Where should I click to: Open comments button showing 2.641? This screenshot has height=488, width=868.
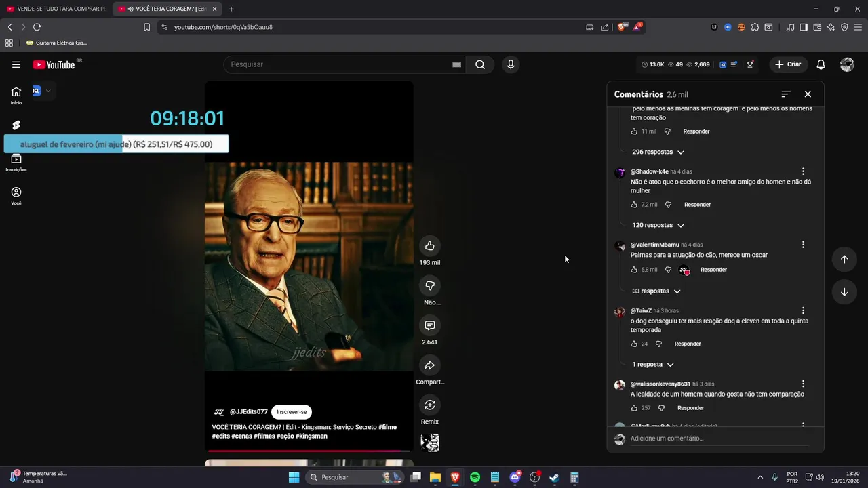pyautogui.click(x=430, y=325)
